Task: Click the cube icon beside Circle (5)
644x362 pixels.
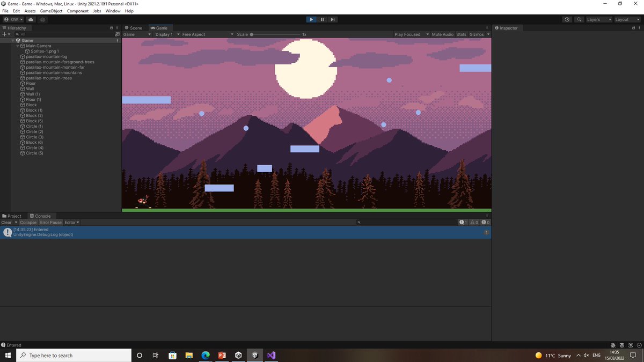Action: tap(23, 153)
